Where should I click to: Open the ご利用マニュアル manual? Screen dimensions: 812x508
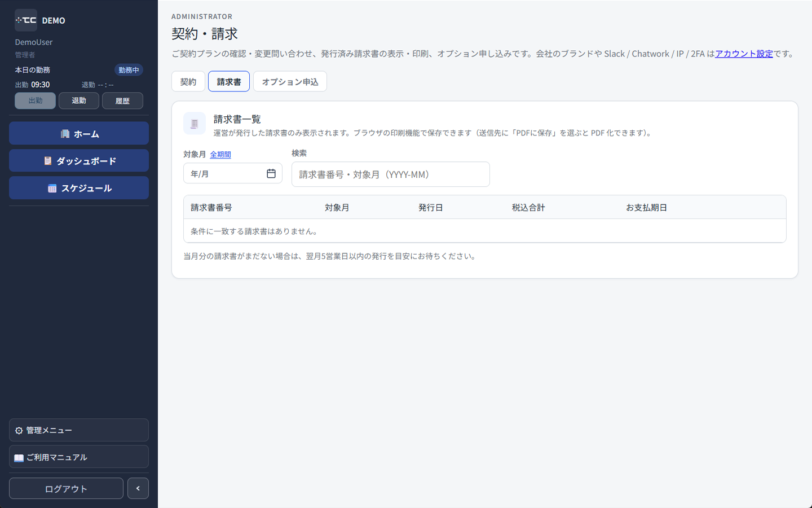click(x=79, y=457)
